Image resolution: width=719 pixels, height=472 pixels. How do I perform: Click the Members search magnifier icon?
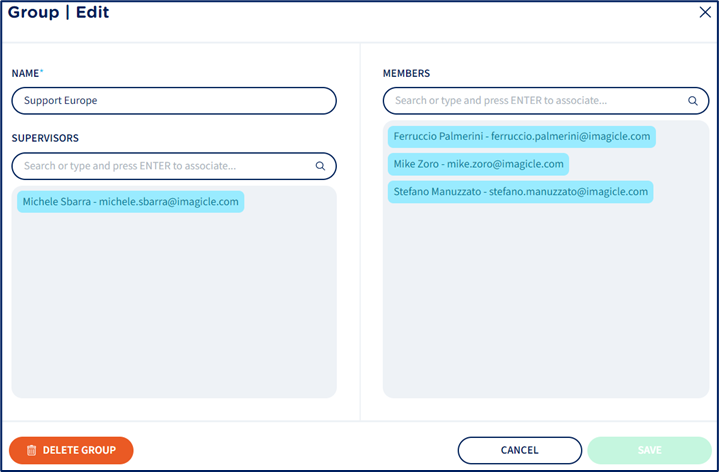point(692,101)
